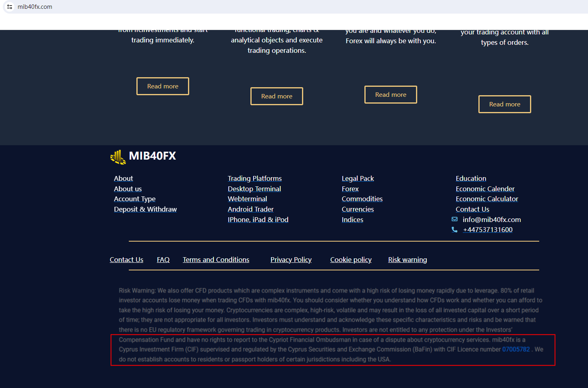Open the About us footer link
The image size is (588, 388).
128,189
